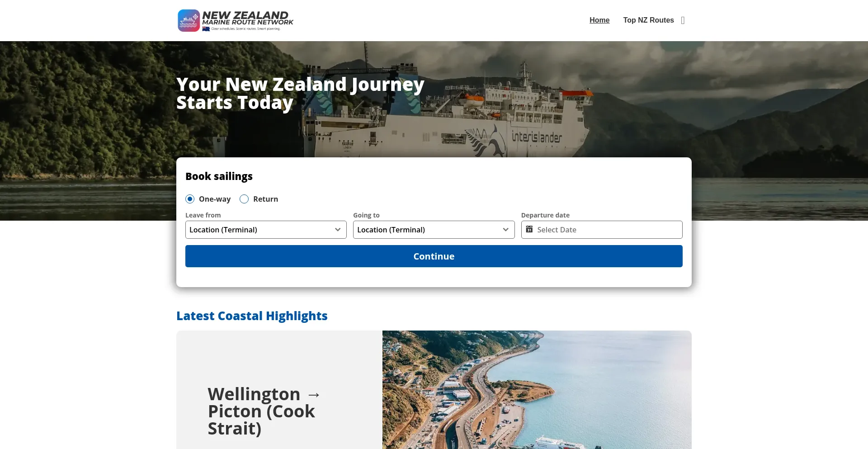Expand the Leave from terminal selector chevron
The image size is (868, 449).
[x=337, y=230]
